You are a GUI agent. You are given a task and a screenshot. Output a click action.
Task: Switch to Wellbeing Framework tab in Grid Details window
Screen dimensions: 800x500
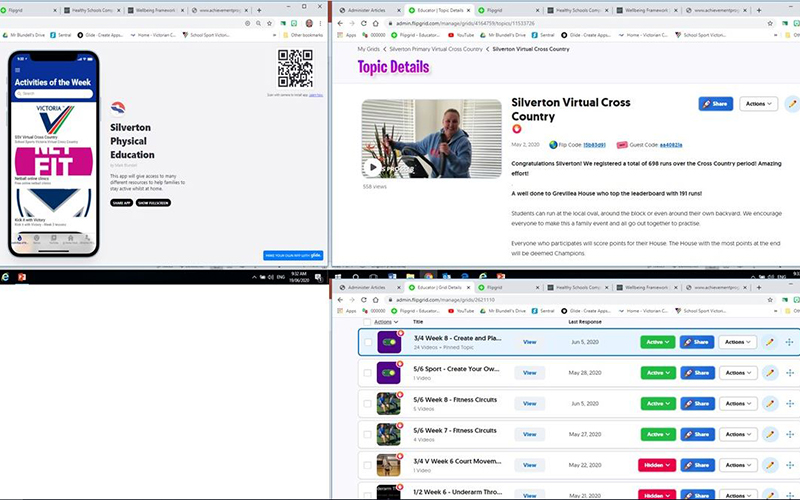(x=647, y=288)
